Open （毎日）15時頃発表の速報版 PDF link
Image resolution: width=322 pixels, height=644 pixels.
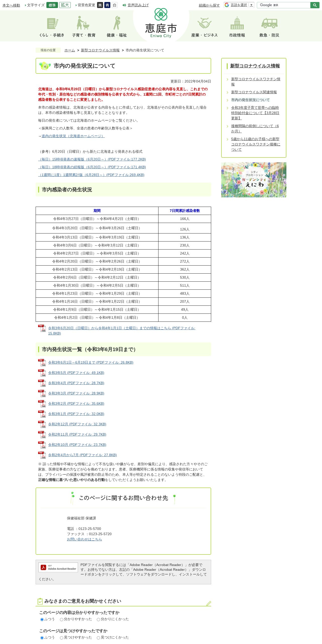(92, 159)
